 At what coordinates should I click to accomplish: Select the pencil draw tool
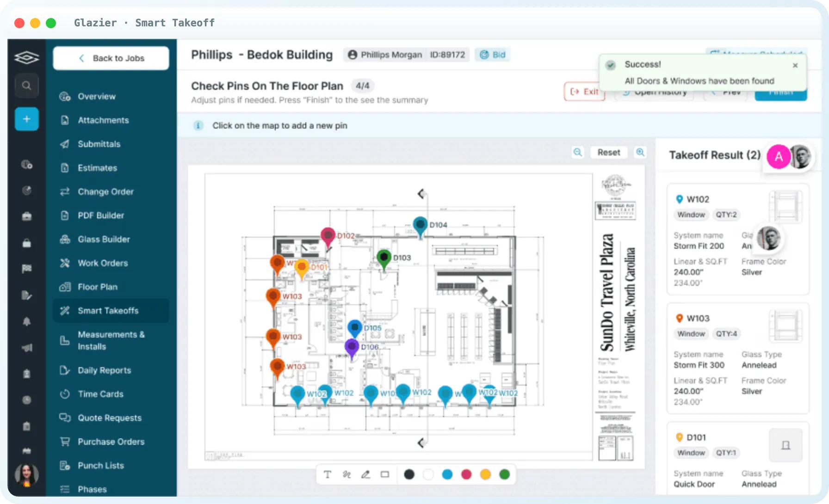coord(365,474)
